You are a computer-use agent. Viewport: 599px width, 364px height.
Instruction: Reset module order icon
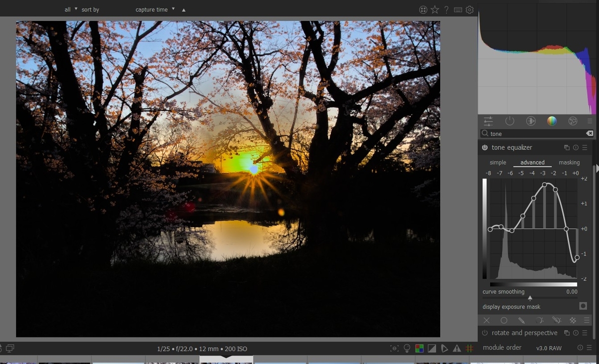[580, 348]
